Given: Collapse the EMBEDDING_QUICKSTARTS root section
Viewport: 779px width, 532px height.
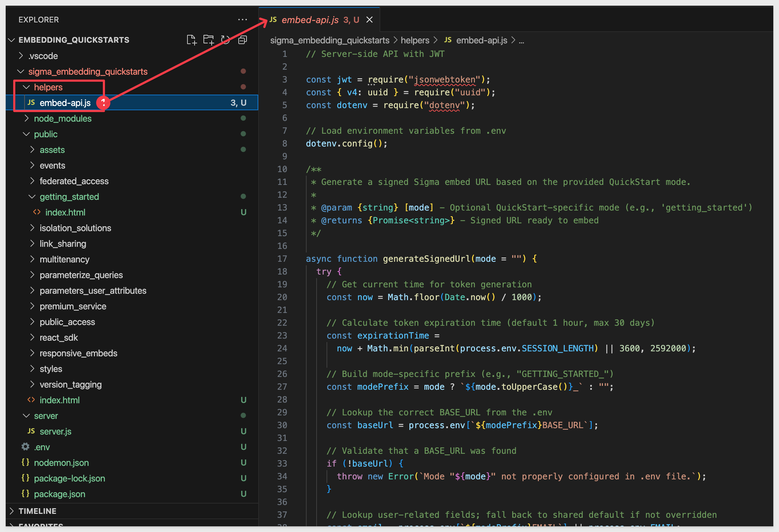Looking at the screenshot, I should [x=11, y=40].
